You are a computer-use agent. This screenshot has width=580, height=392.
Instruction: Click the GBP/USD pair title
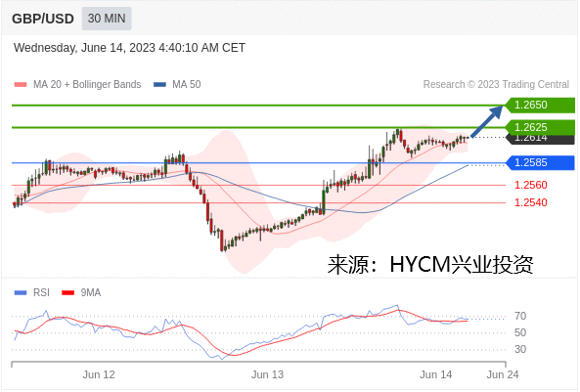(42, 19)
